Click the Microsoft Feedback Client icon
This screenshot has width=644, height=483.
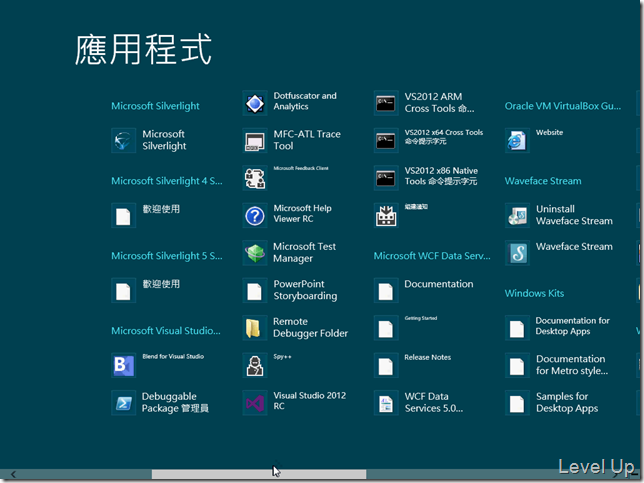[x=255, y=178]
